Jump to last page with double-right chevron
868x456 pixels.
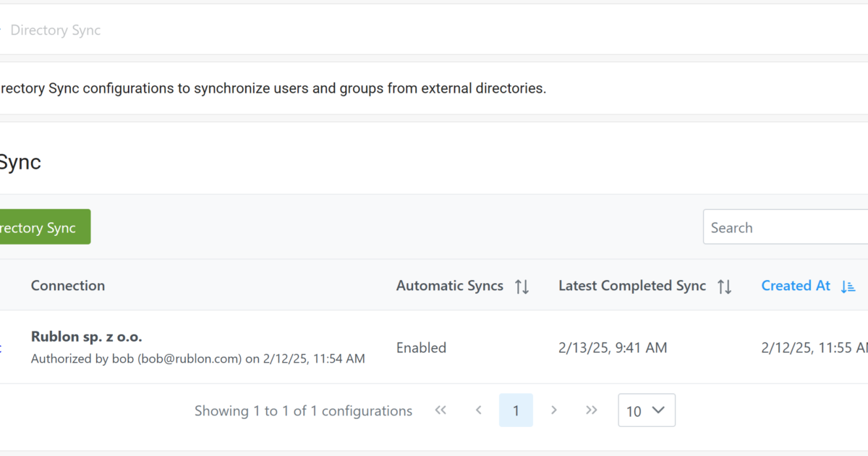(x=592, y=410)
